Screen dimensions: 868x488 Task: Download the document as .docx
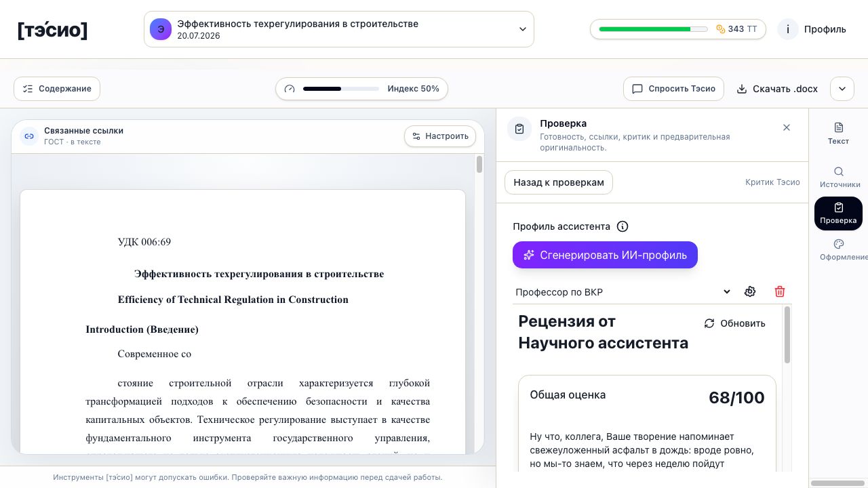point(777,89)
